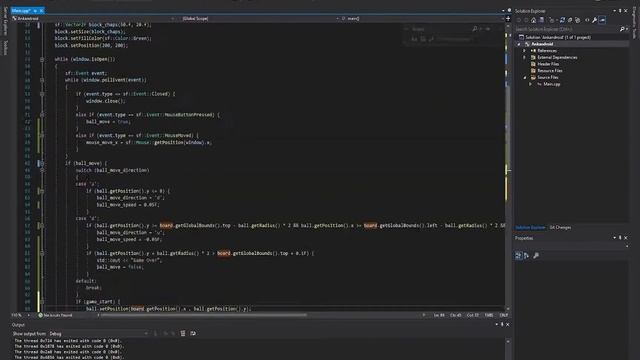Expand the External Dependencies node
Screen dimensions: 640x360
525,58
